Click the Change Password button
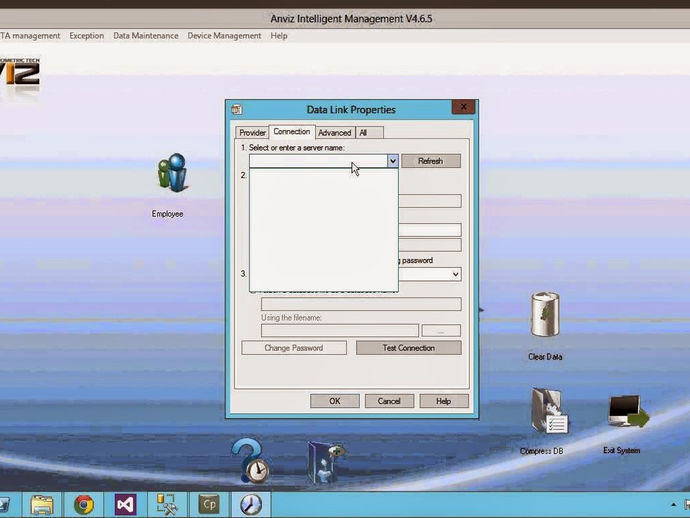Screen dimensions: 690x518 (294, 348)
